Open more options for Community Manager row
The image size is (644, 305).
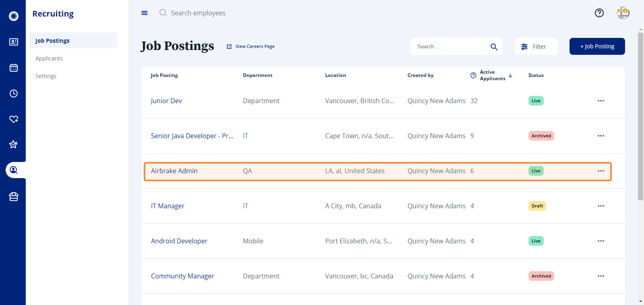(601, 276)
